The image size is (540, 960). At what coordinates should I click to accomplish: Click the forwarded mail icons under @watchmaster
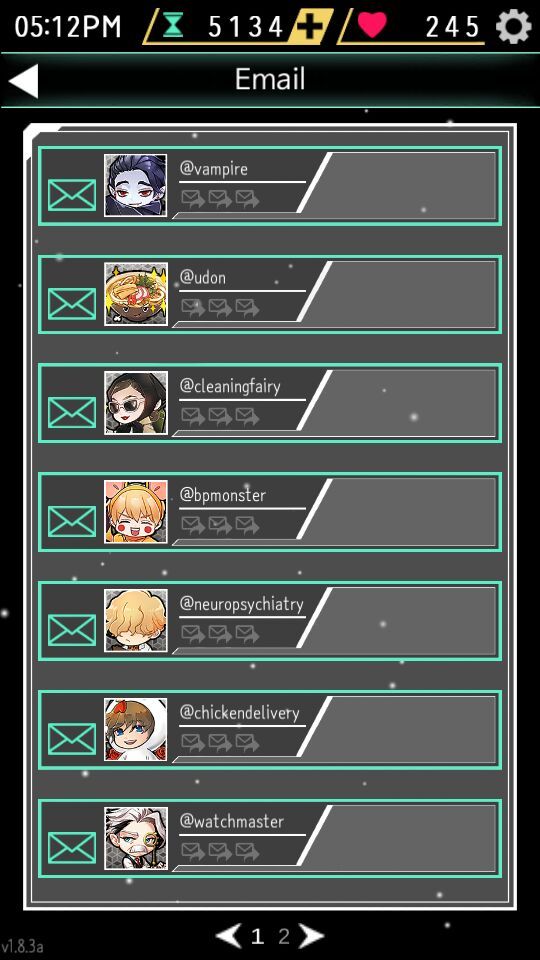click(220, 850)
